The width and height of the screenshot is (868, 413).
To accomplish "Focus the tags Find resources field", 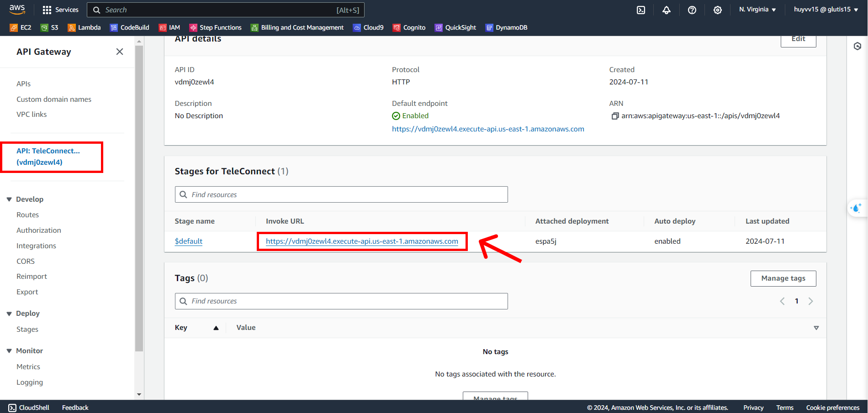I will 341,301.
